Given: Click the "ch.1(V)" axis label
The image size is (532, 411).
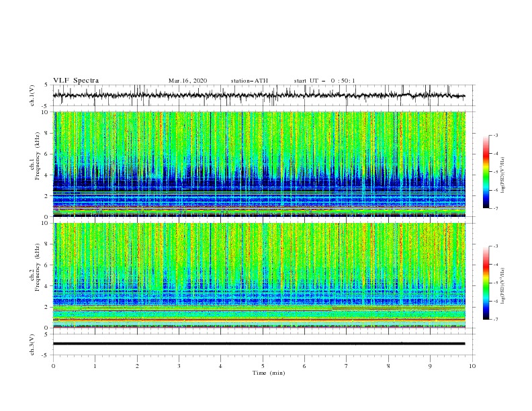Looking at the screenshot, I should coord(32,95).
